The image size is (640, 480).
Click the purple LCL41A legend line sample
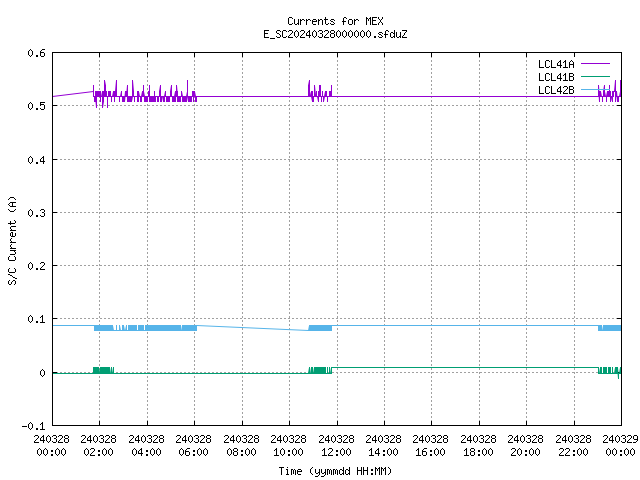pyautogui.click(x=595, y=64)
